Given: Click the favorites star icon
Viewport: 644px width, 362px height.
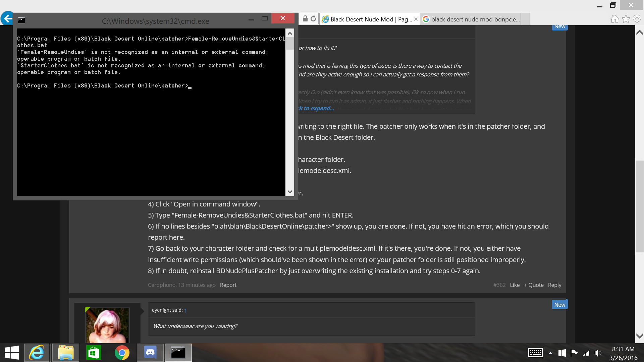Looking at the screenshot, I should (626, 19).
